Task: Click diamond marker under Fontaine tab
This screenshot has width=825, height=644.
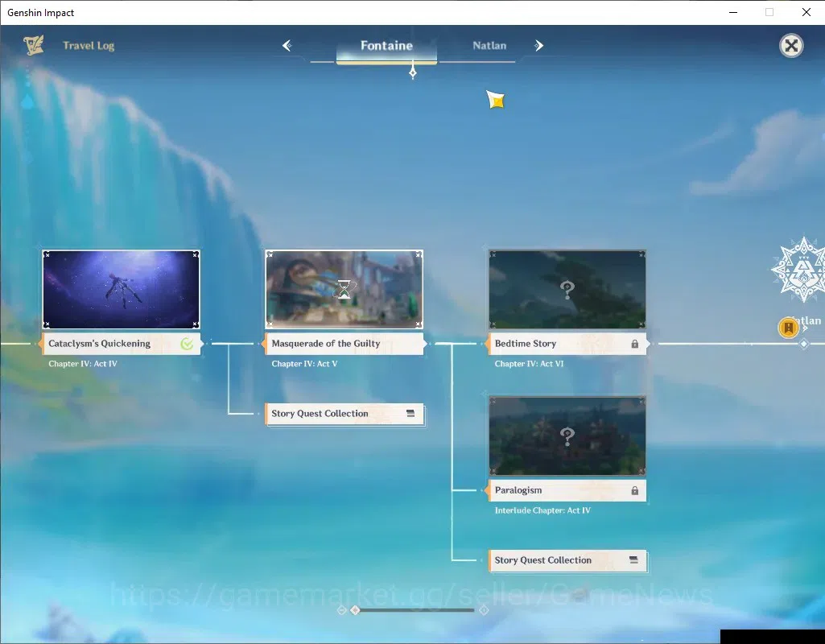Action: pyautogui.click(x=413, y=72)
